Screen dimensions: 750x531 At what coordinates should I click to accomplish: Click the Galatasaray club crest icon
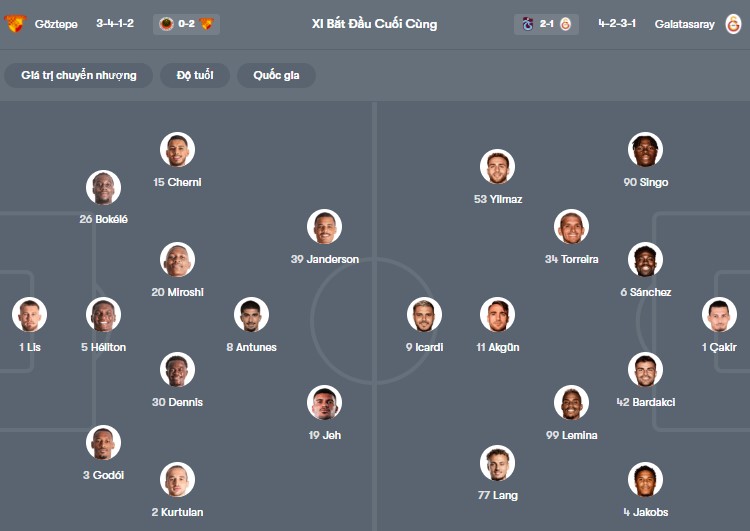pyautogui.click(x=734, y=24)
